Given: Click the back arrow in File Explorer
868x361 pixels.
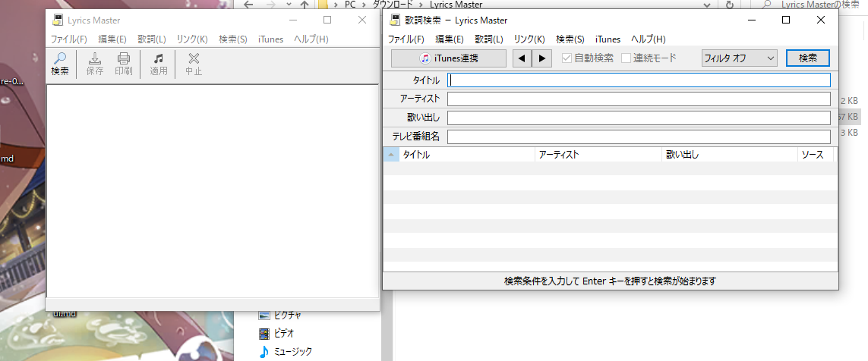Looking at the screenshot, I should (x=249, y=5).
